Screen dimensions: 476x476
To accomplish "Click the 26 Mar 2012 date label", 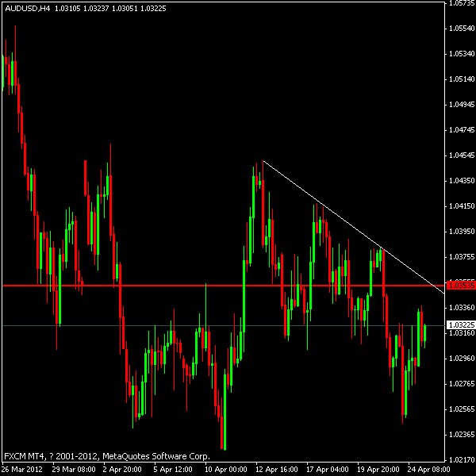I will click(x=22, y=470).
